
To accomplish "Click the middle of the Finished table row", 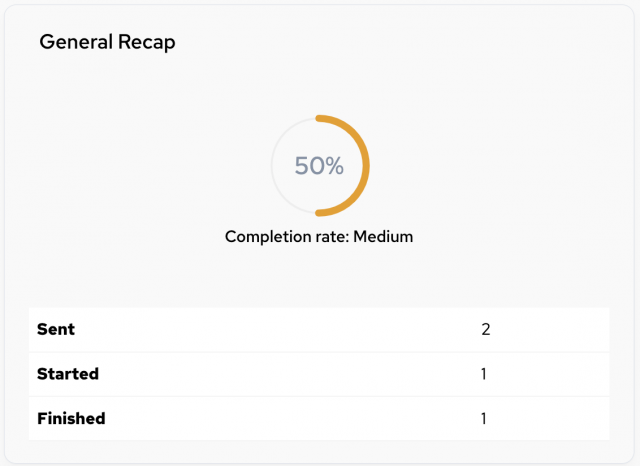I will pos(319,418).
